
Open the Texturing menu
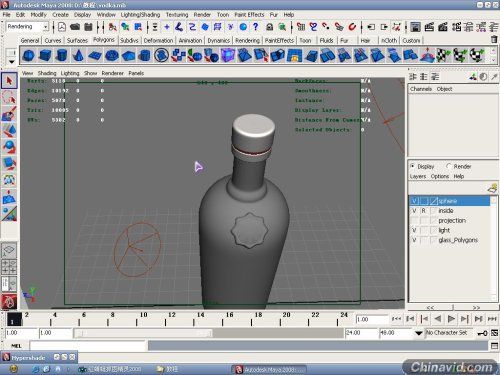click(x=177, y=15)
